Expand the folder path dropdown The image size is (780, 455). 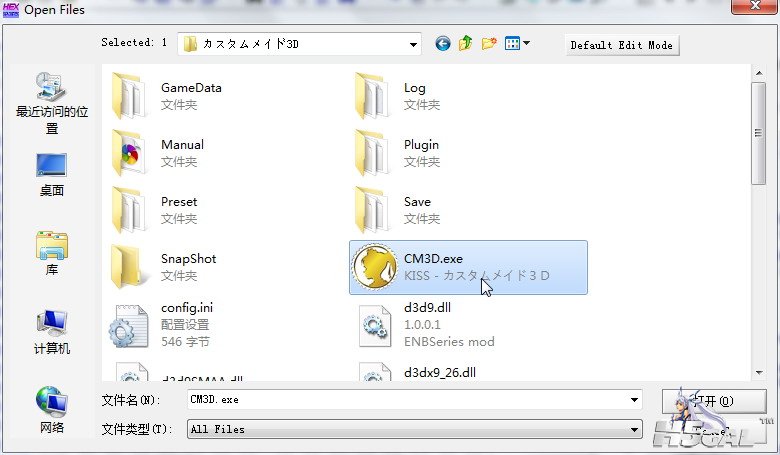click(413, 44)
